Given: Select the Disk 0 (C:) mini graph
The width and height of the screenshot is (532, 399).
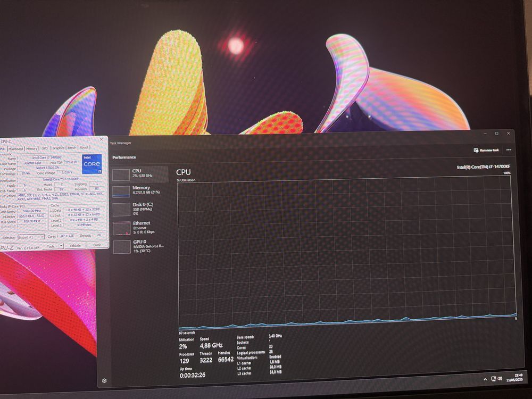Looking at the screenshot, I should point(121,209).
